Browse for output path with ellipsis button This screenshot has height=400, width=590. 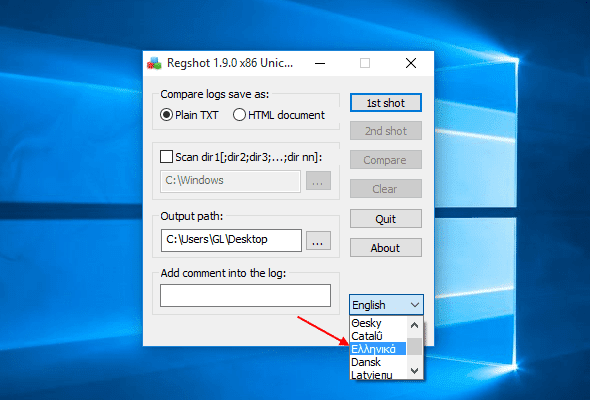[318, 240]
